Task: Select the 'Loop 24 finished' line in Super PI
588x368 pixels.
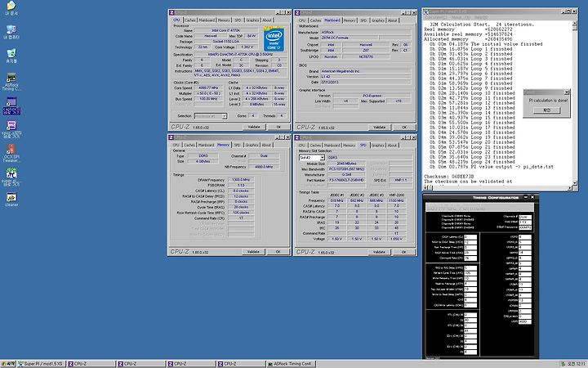Action: pyautogui.click(x=473, y=162)
